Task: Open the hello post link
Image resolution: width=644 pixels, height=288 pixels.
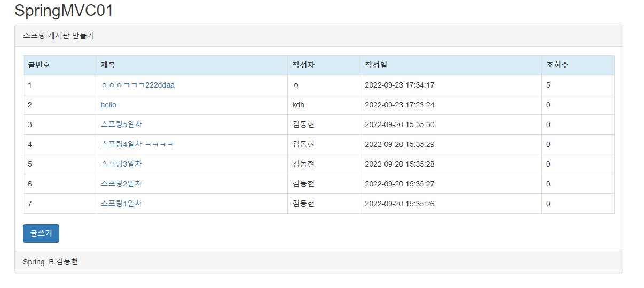Action: coord(108,105)
